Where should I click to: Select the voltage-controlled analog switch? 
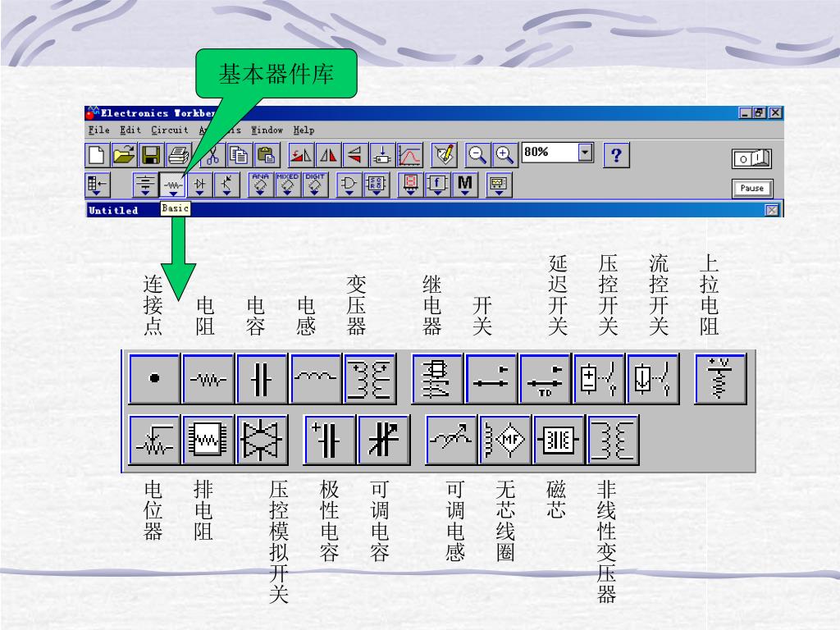coord(262,440)
